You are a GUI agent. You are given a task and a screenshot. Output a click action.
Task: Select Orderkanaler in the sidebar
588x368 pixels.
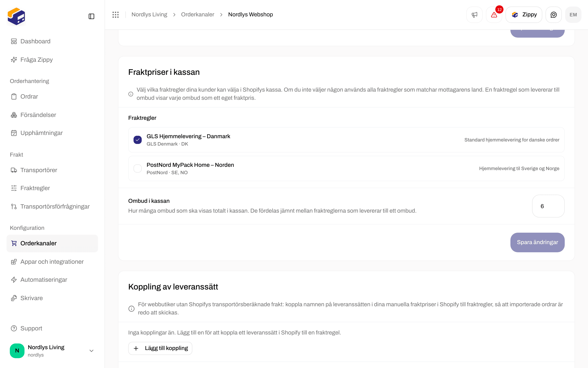[x=52, y=243]
